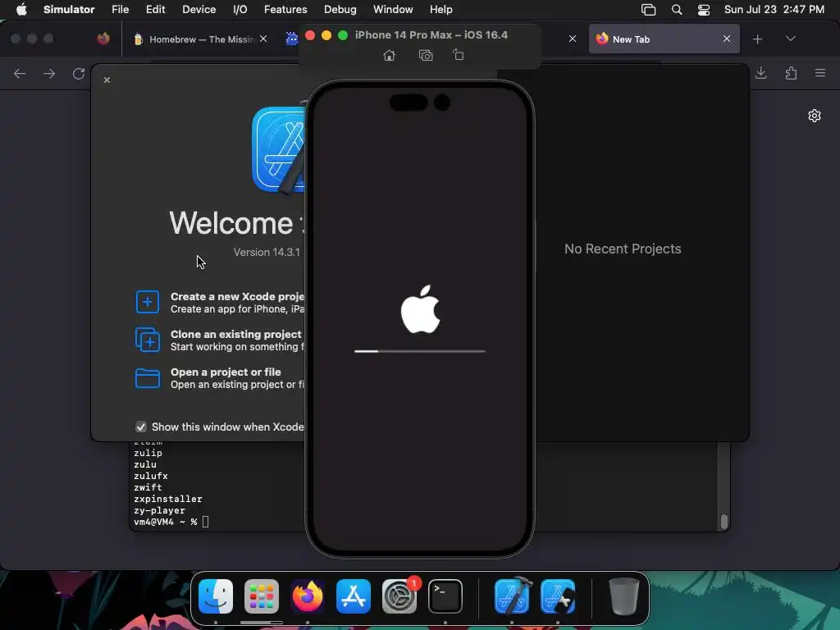Open the I/O menu

coord(240,10)
